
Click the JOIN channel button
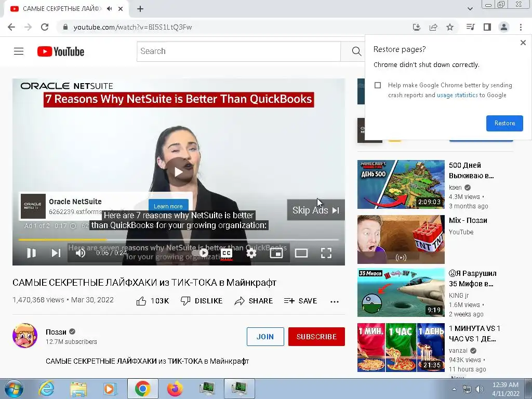[265, 337]
